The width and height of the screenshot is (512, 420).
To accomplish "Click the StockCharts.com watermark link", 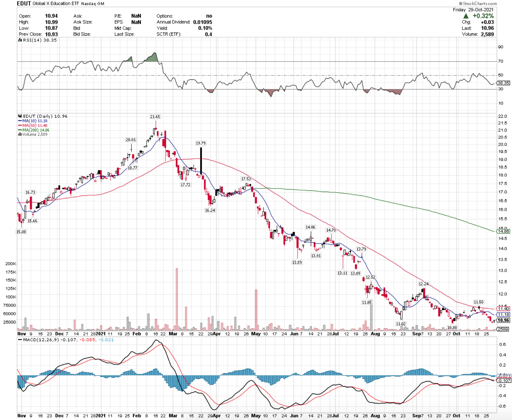I will click(x=478, y=3).
